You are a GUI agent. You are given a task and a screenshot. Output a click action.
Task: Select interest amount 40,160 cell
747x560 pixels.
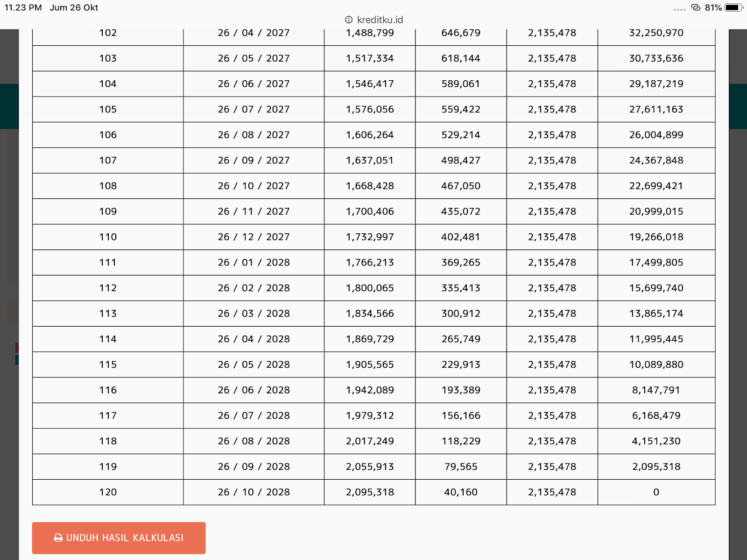461,492
